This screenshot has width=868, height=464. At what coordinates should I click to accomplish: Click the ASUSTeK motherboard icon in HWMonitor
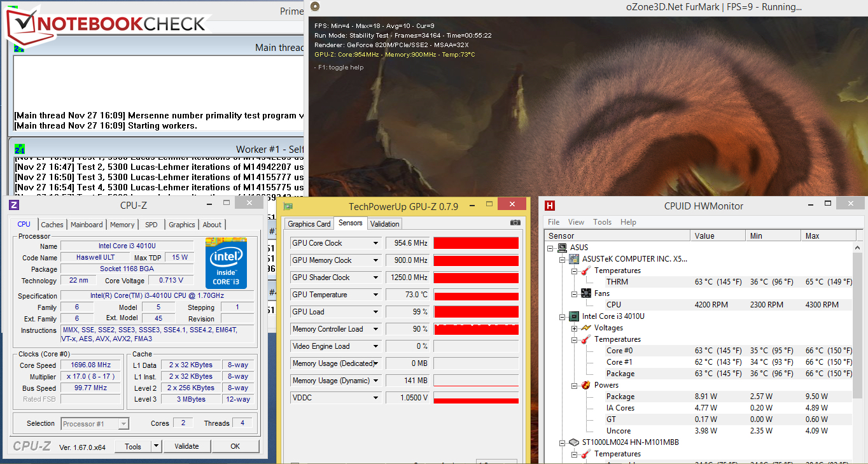click(x=574, y=259)
